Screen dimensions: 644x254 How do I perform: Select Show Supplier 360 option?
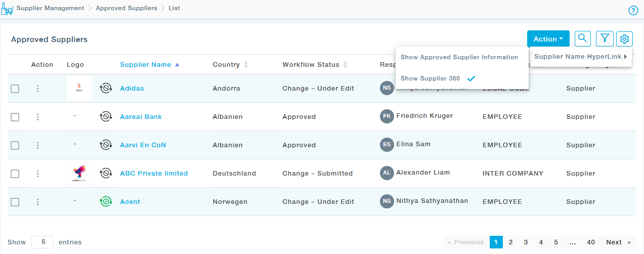[431, 78]
